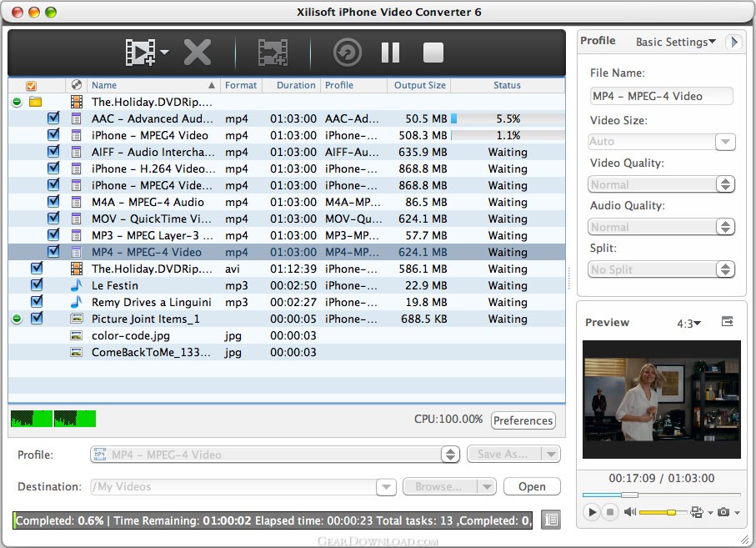Click the disc icon column header
This screenshot has width=756, height=548.
76,85
